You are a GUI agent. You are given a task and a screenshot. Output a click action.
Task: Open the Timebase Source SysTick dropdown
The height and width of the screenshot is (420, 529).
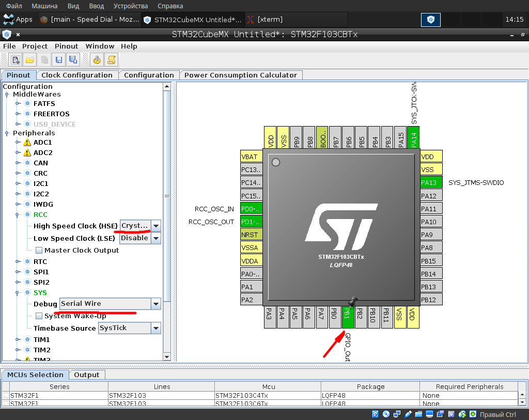click(x=156, y=328)
